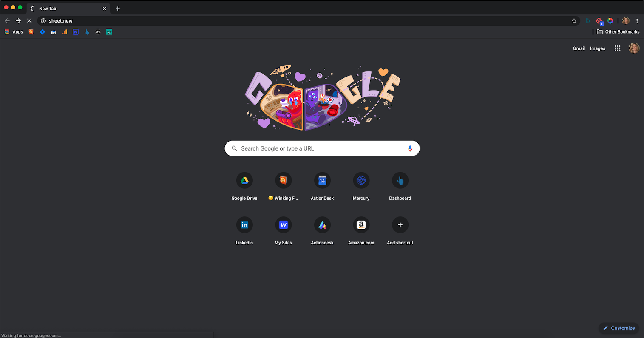Open the red knot extension with badge
Viewport: 644px width, 338px height.
point(599,21)
